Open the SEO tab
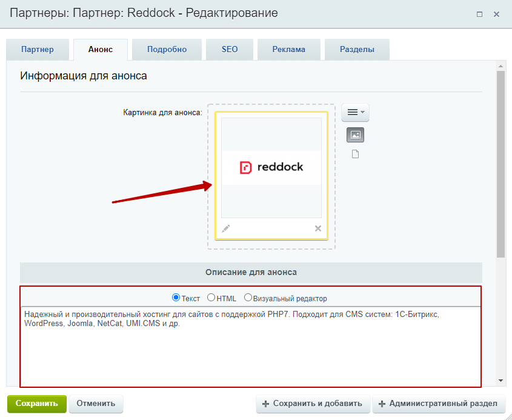This screenshot has height=420, width=512. pos(230,49)
